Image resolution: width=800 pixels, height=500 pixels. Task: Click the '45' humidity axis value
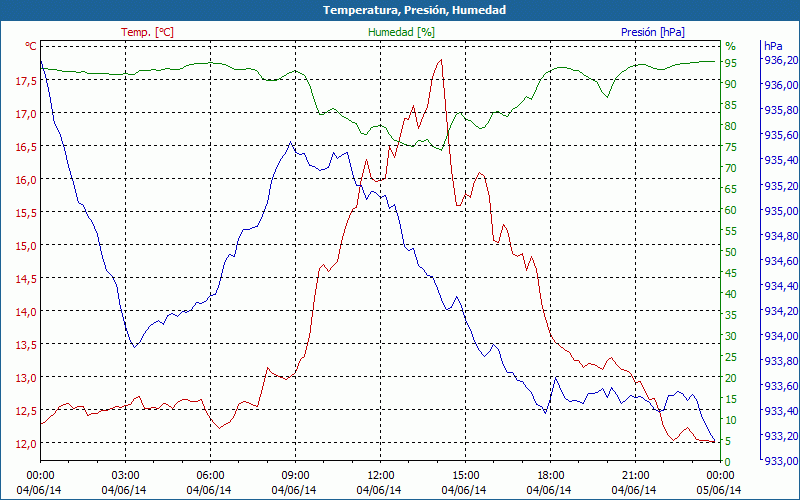click(731, 273)
